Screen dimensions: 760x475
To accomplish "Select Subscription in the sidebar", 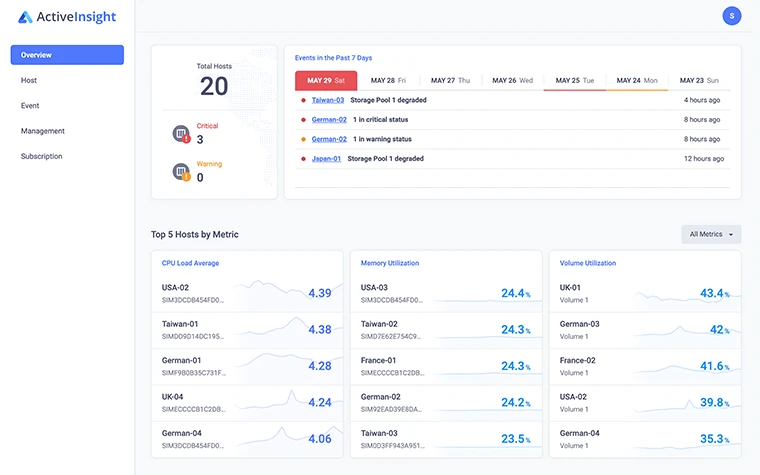I will pyautogui.click(x=42, y=156).
